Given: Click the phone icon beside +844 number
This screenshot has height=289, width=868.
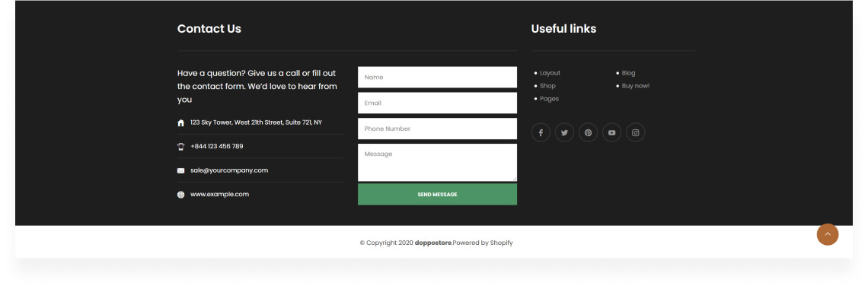Looking at the screenshot, I should [180, 147].
